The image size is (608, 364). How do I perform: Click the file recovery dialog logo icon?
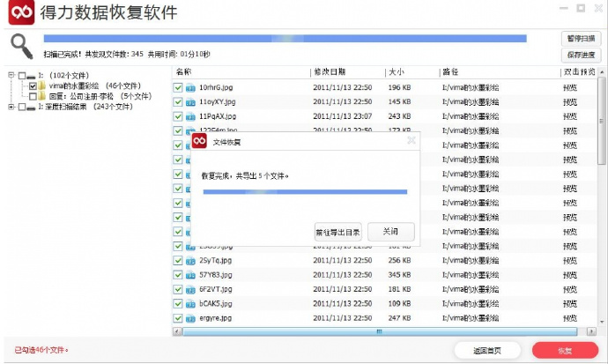point(199,141)
